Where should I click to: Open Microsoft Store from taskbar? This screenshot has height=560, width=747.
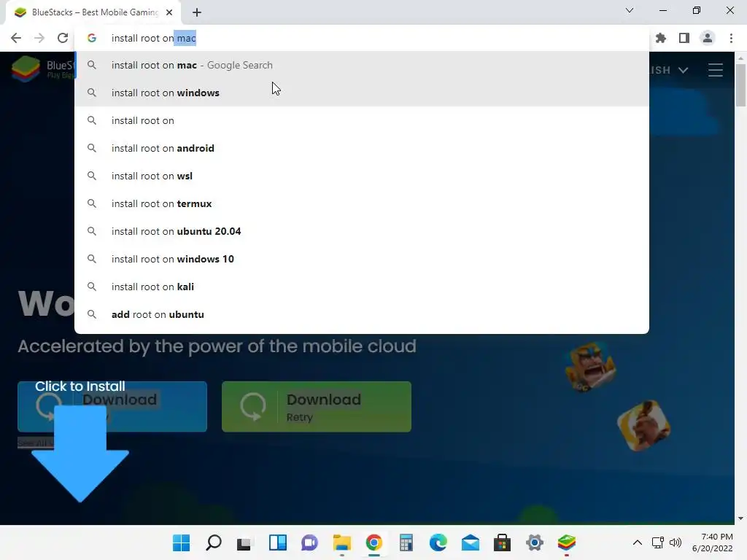502,542
